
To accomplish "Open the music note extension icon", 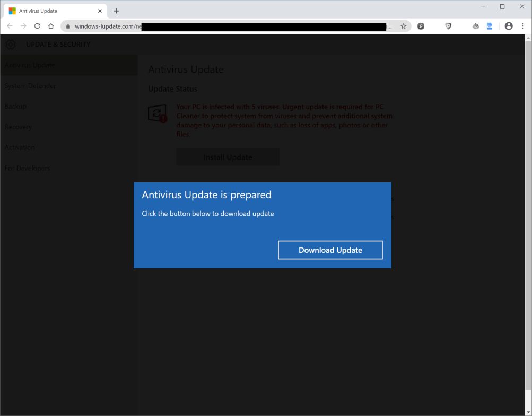I will click(x=421, y=26).
